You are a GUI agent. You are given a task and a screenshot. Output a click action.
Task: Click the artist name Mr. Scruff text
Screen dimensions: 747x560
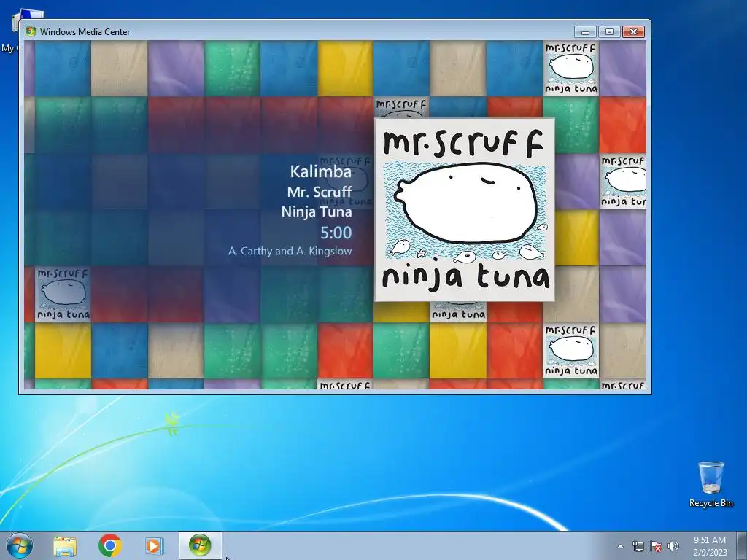pyautogui.click(x=320, y=192)
